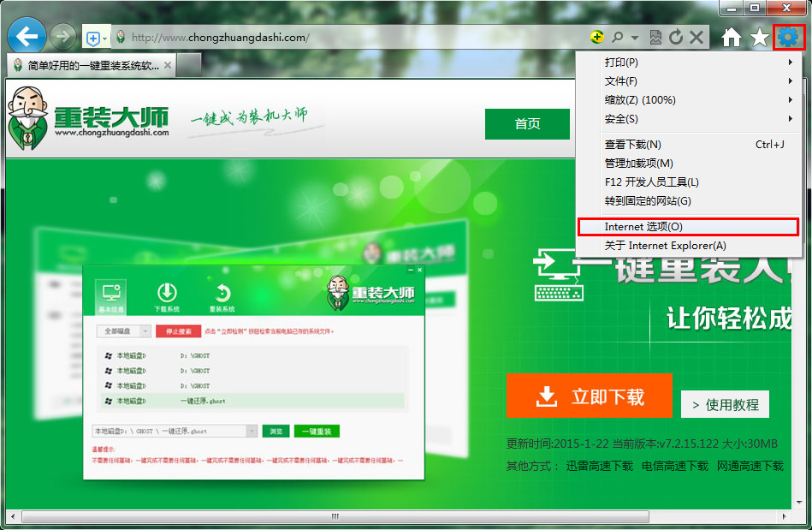Click the green plus icon in address bar

point(597,37)
